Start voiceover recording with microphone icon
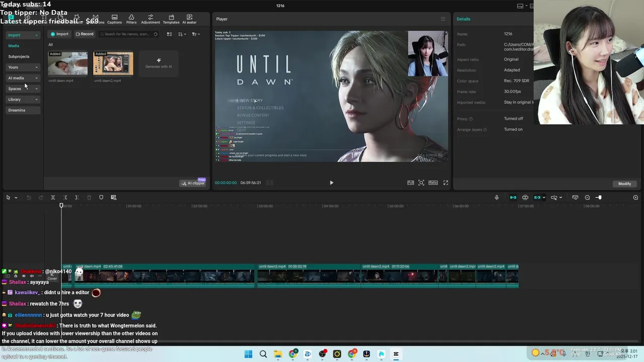Screen dimensions: 644x362 [x=497, y=198]
